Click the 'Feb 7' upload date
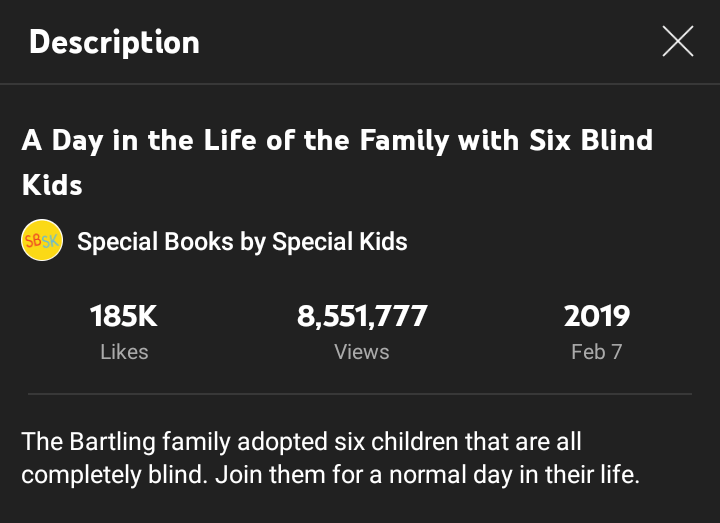This screenshot has width=720, height=523. (x=596, y=352)
